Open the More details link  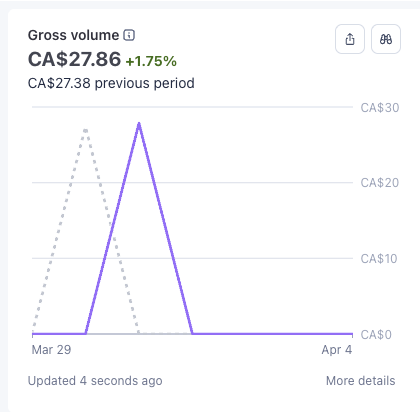tap(361, 381)
